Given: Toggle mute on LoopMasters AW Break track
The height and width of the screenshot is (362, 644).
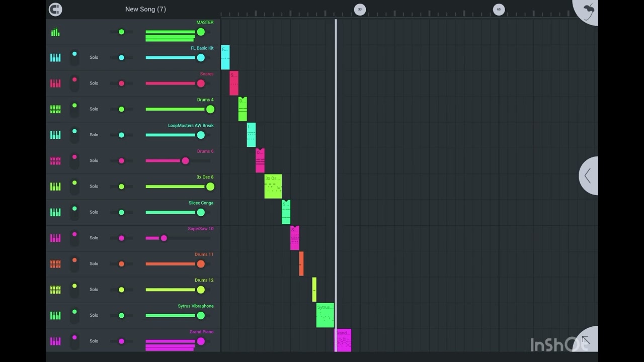Looking at the screenshot, I should 74,135.
